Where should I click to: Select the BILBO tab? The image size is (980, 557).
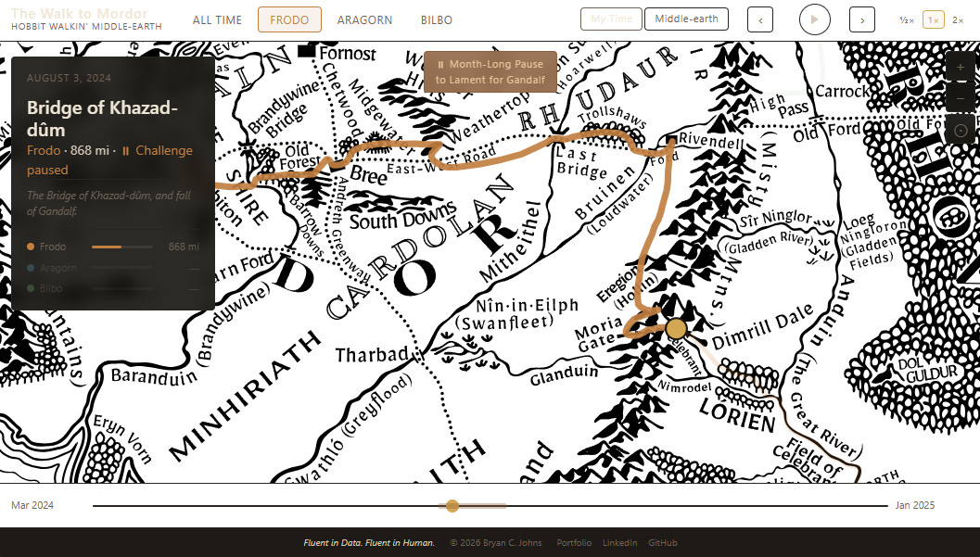pyautogui.click(x=437, y=20)
